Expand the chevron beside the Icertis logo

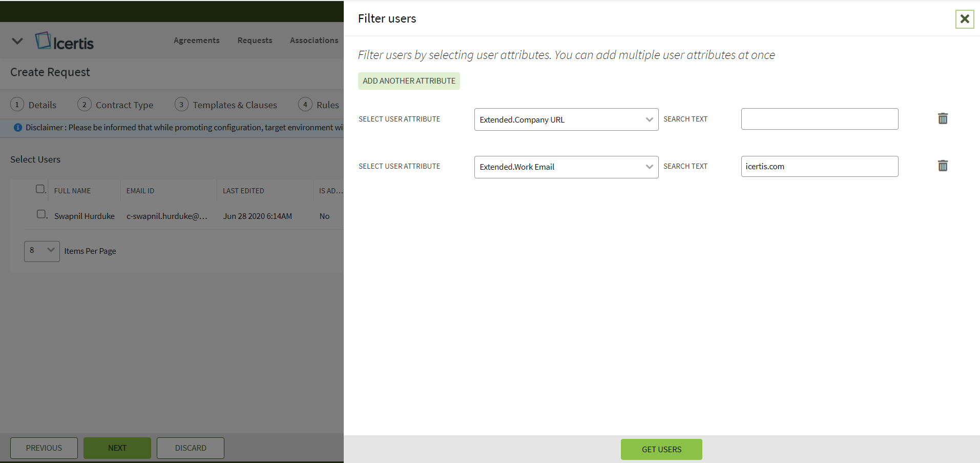click(x=17, y=42)
